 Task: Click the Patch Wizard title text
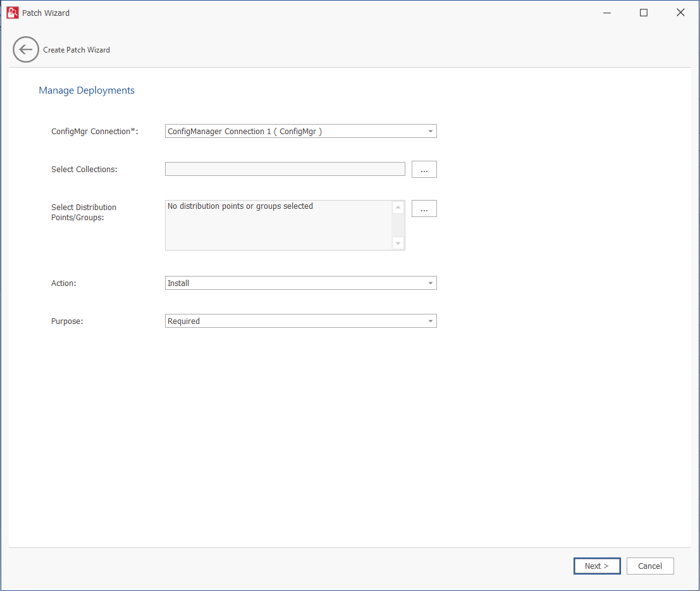click(x=46, y=13)
